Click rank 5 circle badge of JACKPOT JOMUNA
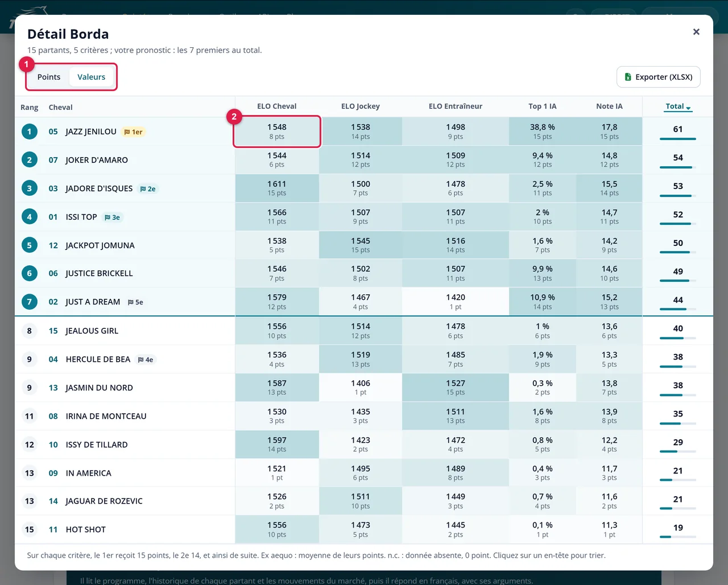Screen dimensions: 728x585 30,245
